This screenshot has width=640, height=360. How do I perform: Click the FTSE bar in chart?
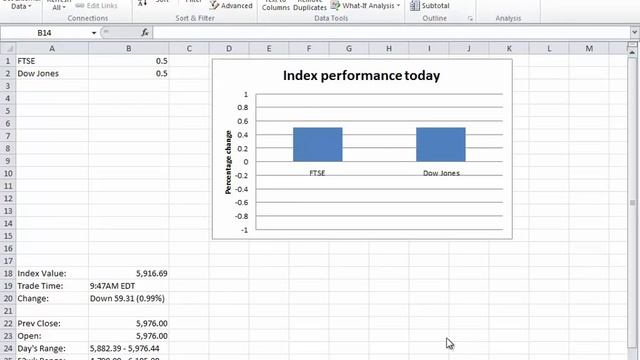pos(318,144)
